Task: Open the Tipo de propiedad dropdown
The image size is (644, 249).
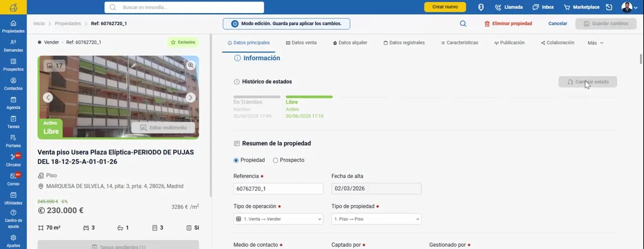Action: pos(376,219)
